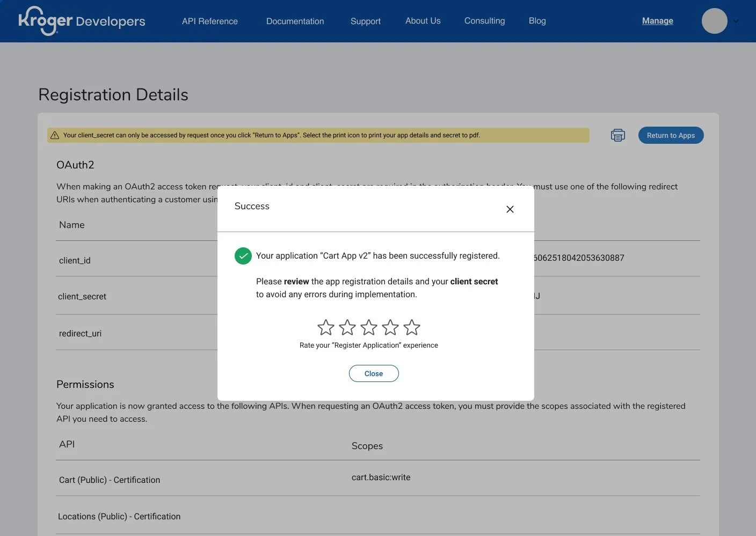The height and width of the screenshot is (536, 756).
Task: Click the "Success" dialog title
Action: click(252, 206)
